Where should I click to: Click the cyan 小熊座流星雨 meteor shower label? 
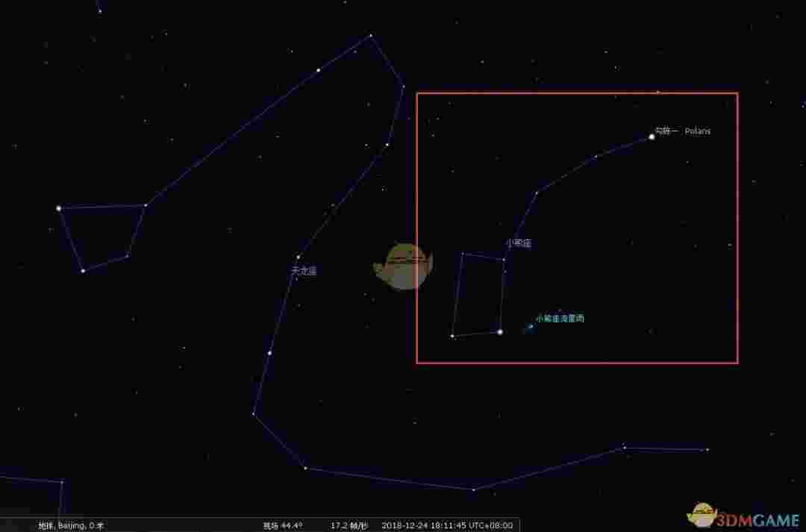point(560,318)
